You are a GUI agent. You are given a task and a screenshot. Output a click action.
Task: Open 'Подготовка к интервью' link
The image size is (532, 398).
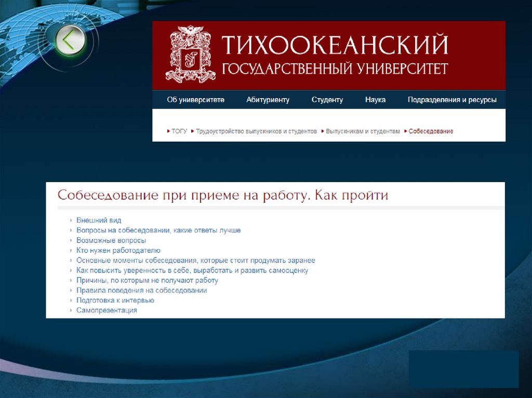click(115, 300)
